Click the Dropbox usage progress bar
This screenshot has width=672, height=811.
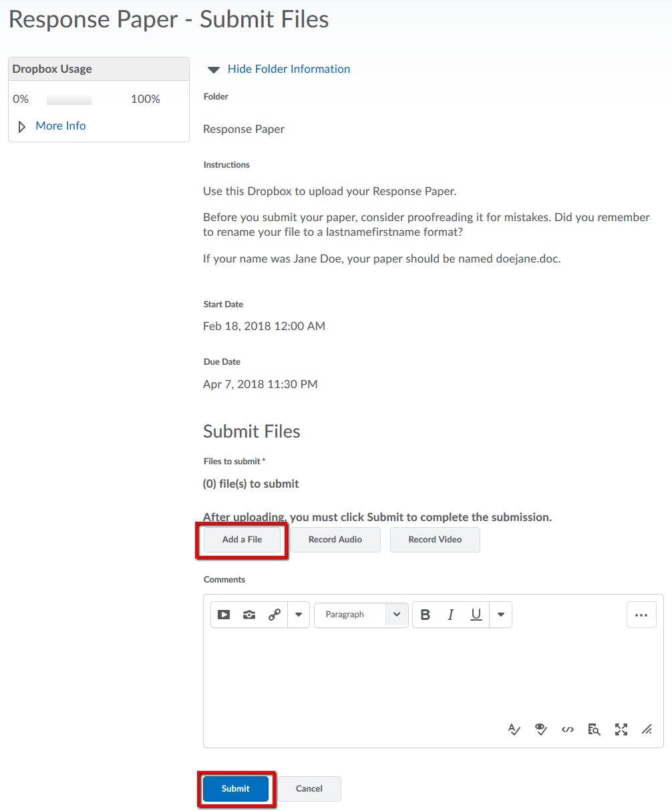69,100
